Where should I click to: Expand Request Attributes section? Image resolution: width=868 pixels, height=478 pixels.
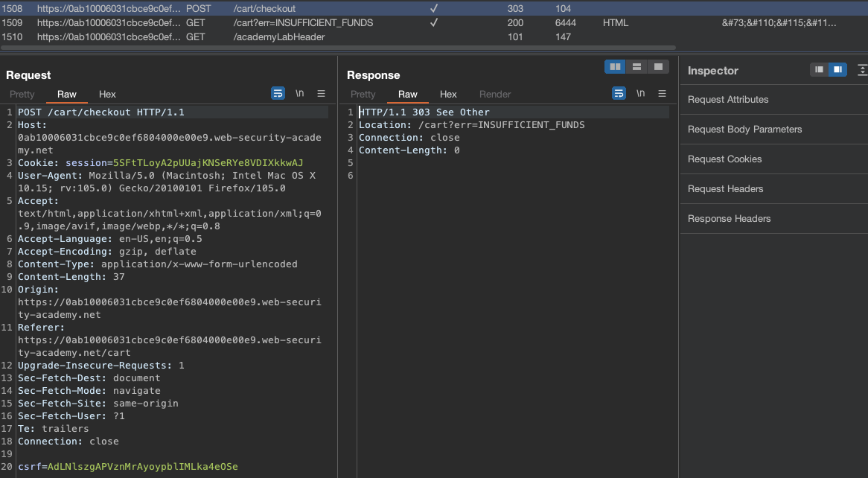[x=728, y=100]
